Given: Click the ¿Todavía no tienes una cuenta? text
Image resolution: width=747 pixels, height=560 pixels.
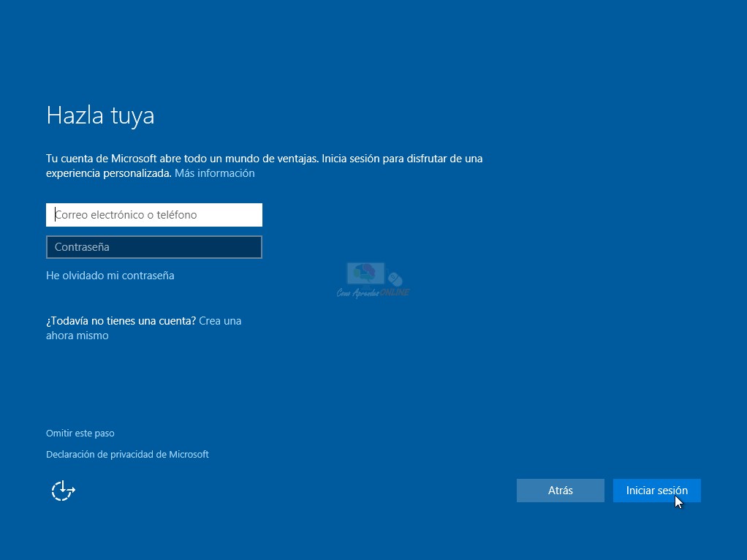Looking at the screenshot, I should 121,321.
